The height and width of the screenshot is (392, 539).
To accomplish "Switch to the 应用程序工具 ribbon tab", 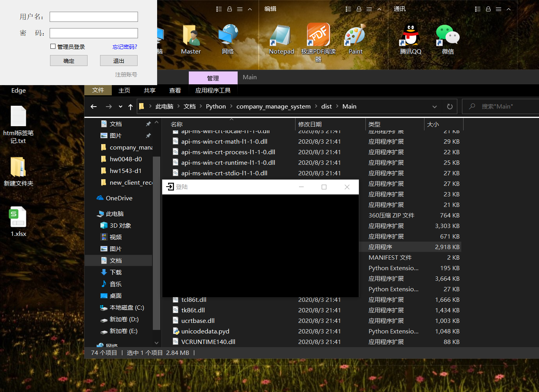I will point(213,90).
